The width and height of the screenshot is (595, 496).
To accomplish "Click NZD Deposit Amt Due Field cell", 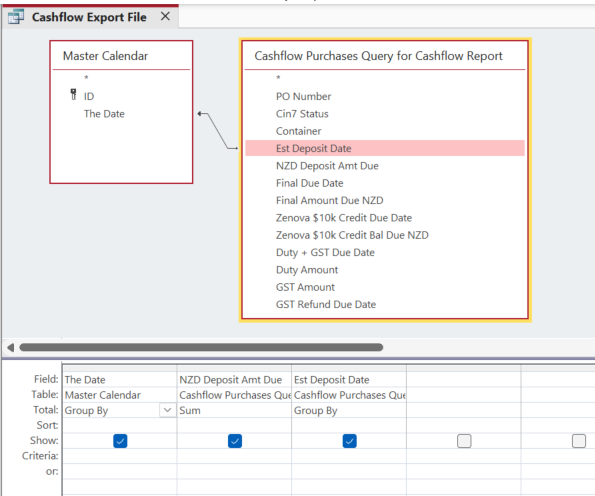I will click(x=234, y=379).
